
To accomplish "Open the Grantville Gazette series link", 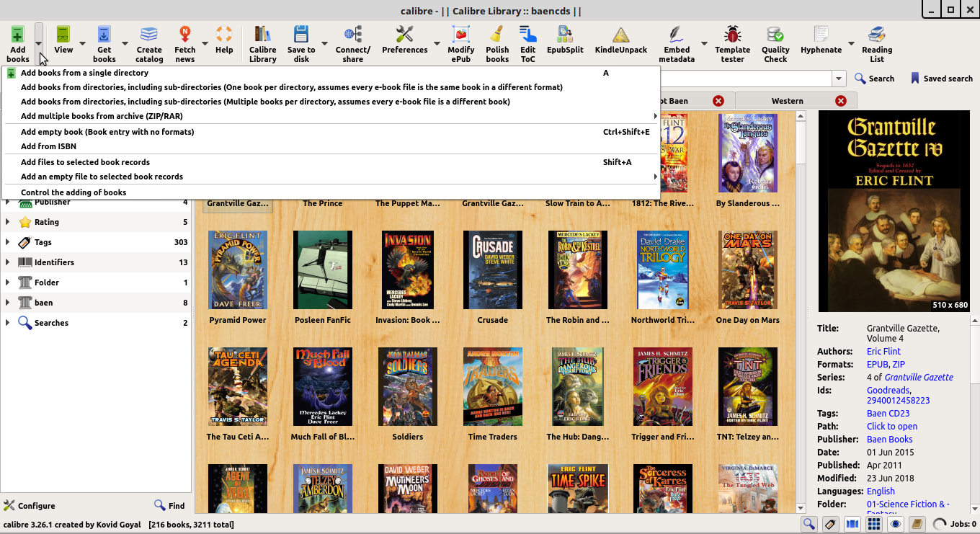I will pyautogui.click(x=919, y=378).
